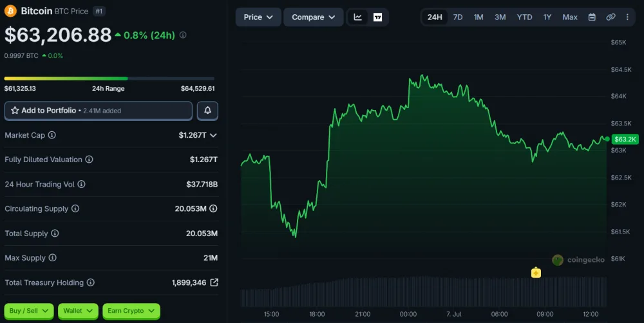Click the orange Bitcoin logo icon
This screenshot has height=323, width=644.
tap(10, 11)
